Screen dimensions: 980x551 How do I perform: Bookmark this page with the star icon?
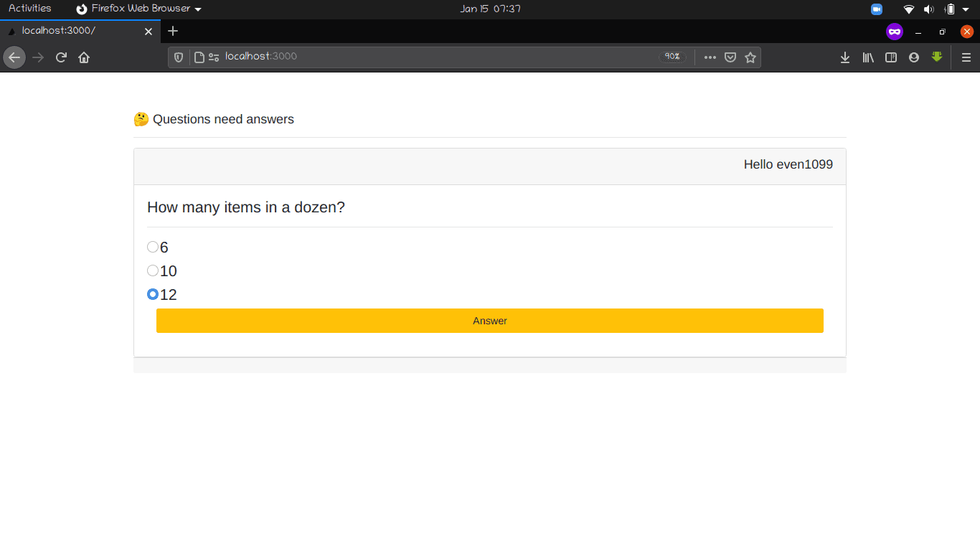pos(750,57)
